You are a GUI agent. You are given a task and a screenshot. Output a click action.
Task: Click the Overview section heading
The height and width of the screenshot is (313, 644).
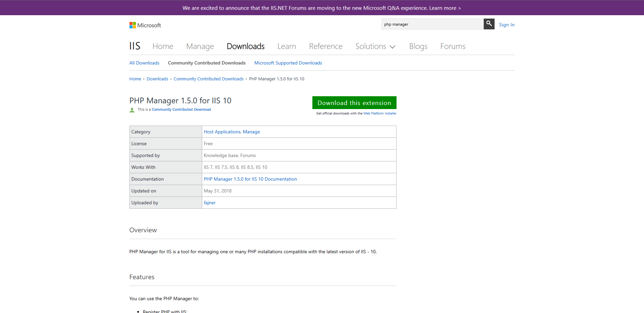143,230
